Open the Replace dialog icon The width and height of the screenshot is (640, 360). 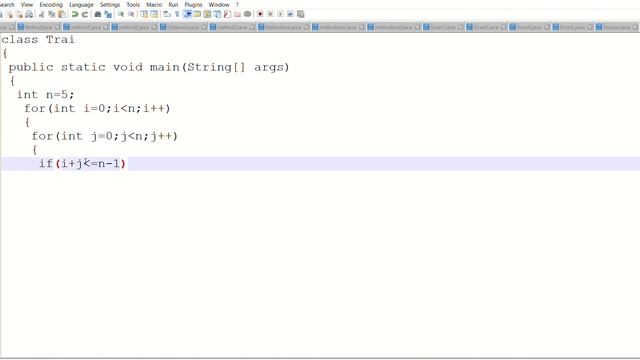(x=108, y=14)
